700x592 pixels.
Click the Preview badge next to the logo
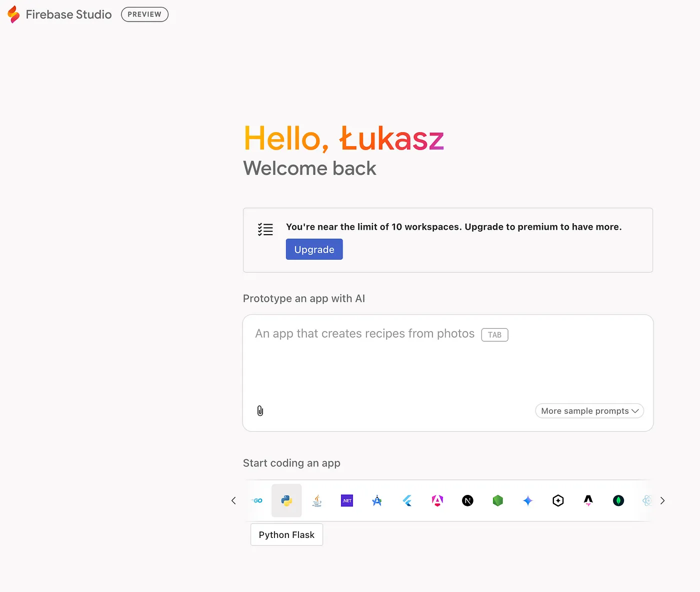[144, 14]
